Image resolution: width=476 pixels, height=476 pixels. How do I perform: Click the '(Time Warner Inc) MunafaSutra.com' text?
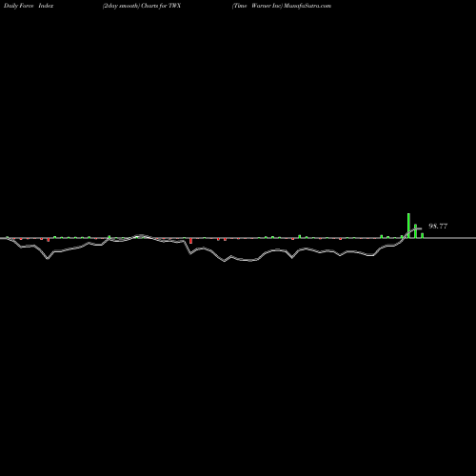[282, 6]
